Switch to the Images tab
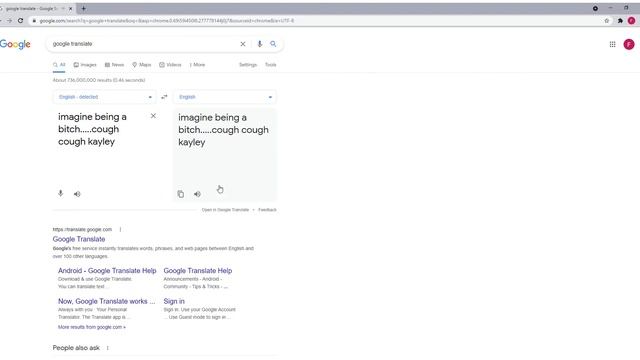 (x=85, y=64)
